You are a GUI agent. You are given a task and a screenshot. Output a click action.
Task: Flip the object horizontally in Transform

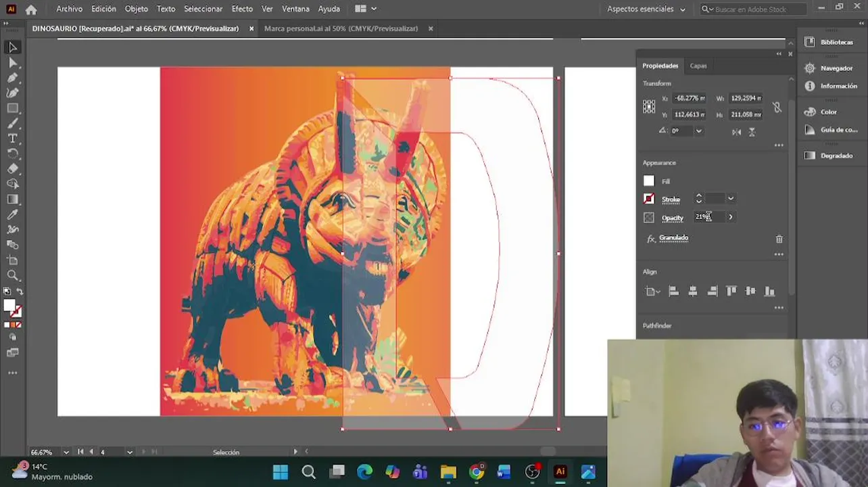(736, 132)
